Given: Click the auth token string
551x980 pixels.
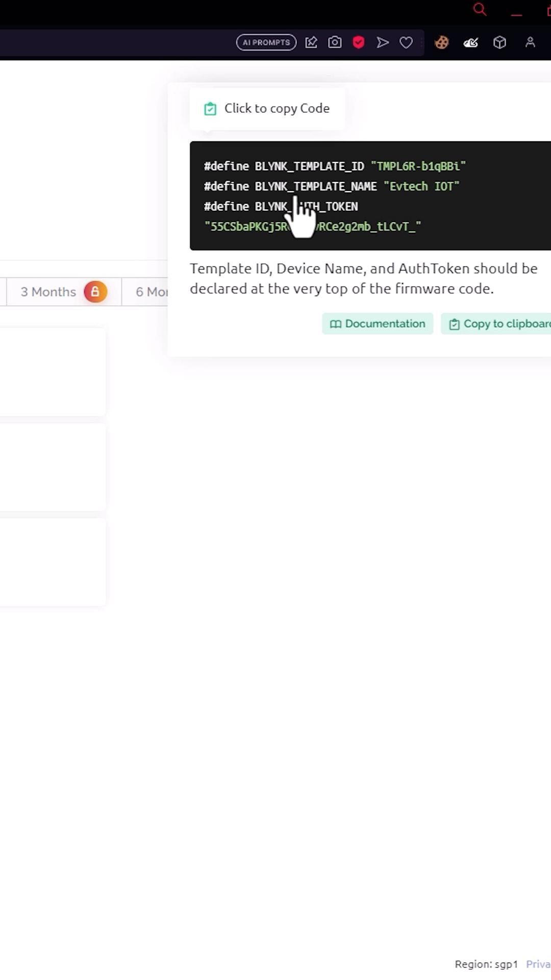Looking at the screenshot, I should tap(313, 227).
